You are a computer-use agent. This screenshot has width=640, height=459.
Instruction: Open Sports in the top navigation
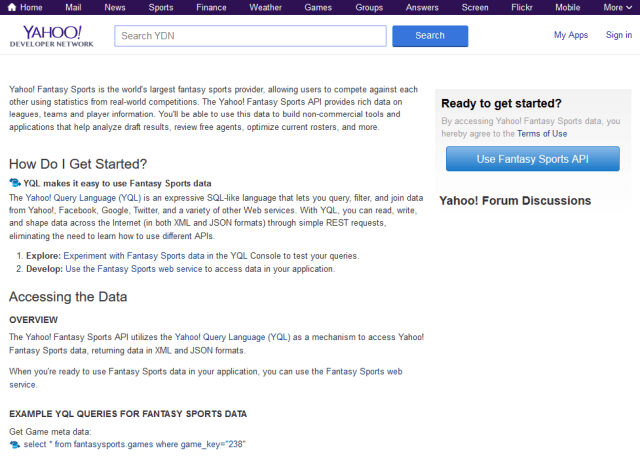pos(161,7)
